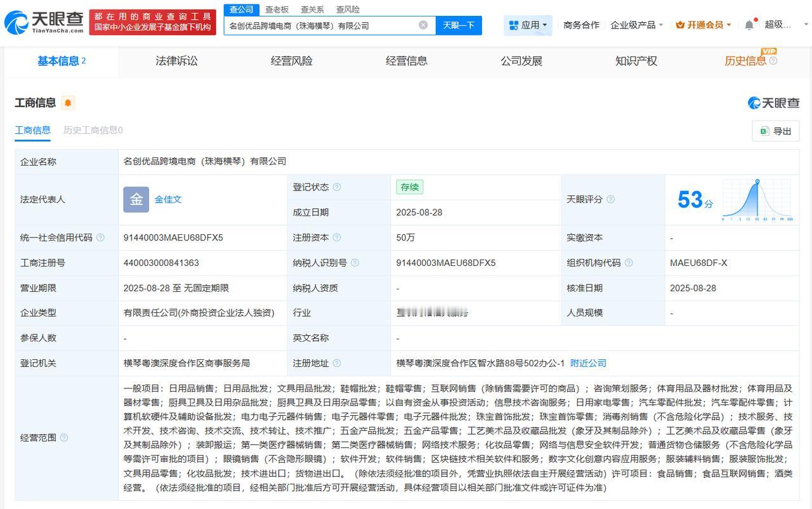The width and height of the screenshot is (812, 509).
Task: Click the 天眼一下 search button
Action: point(459,25)
